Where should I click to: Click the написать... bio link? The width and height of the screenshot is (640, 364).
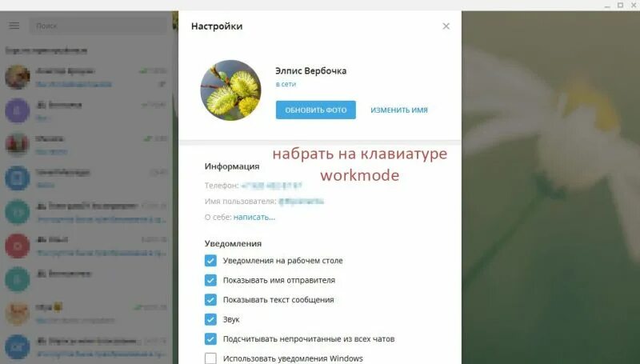pos(254,217)
